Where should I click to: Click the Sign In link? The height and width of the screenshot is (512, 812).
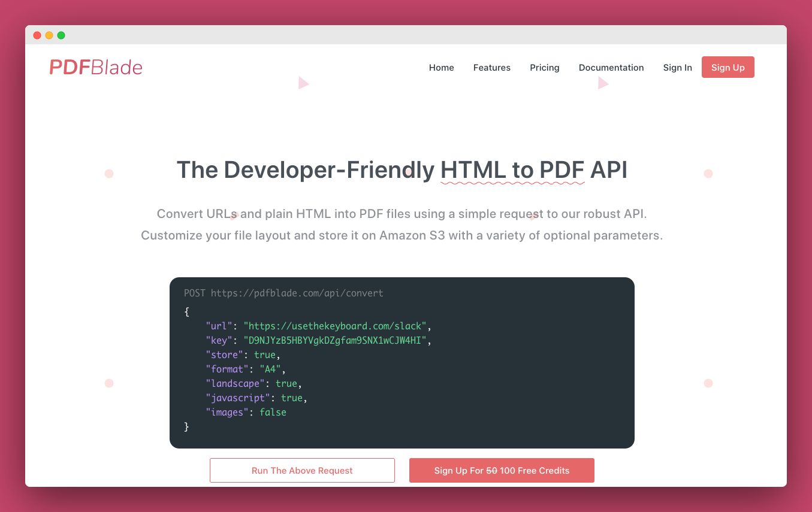pyautogui.click(x=677, y=68)
